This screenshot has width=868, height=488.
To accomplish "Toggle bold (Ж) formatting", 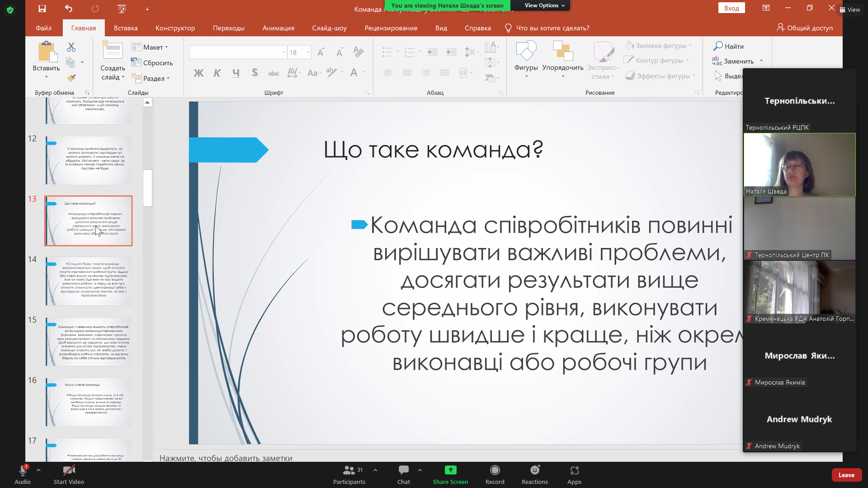I will coord(198,73).
